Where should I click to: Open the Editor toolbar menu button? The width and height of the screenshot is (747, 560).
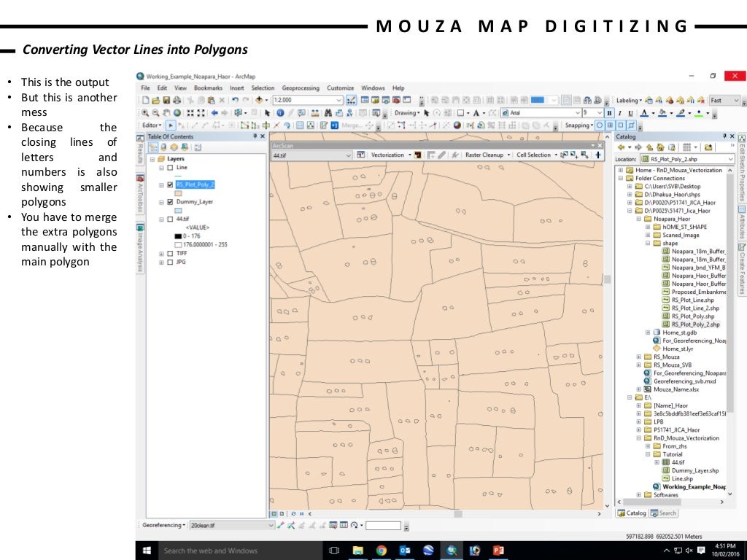(x=152, y=125)
